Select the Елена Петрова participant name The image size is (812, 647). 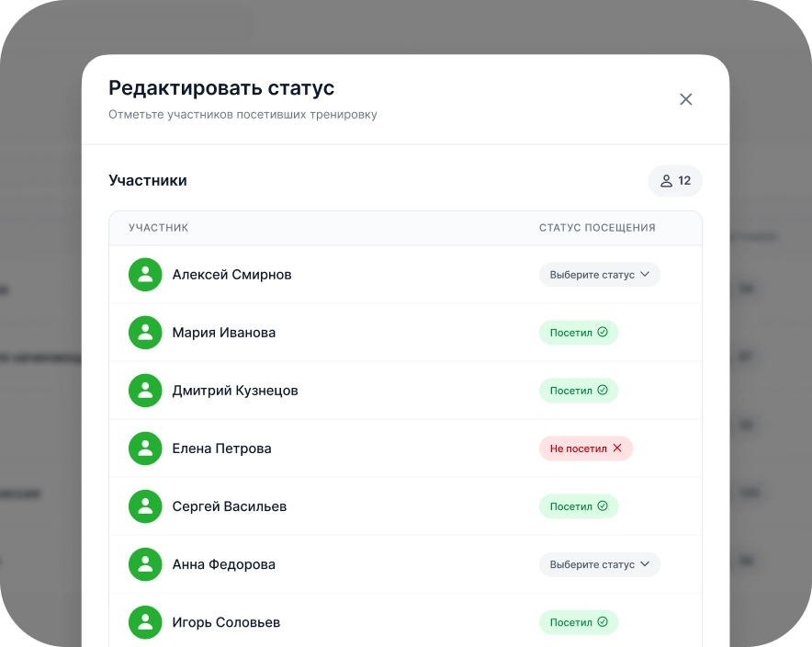coord(221,448)
